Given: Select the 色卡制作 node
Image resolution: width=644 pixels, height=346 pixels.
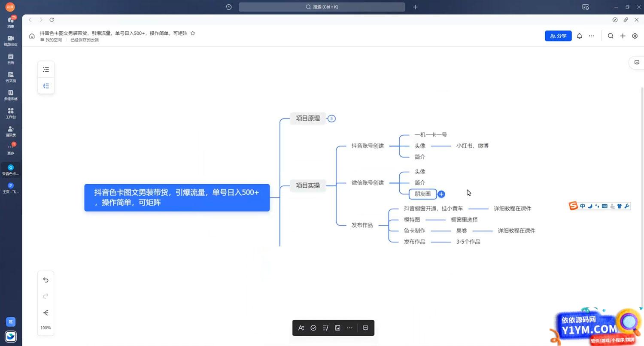Looking at the screenshot, I should click(x=414, y=231).
